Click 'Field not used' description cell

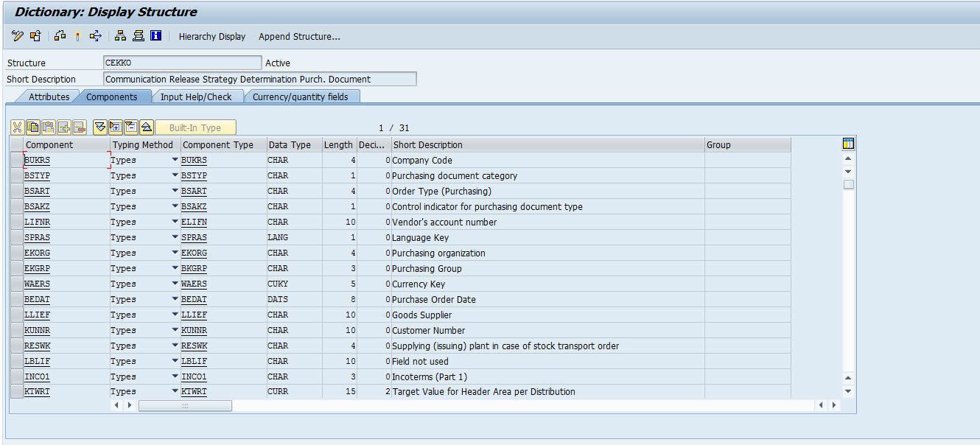547,361
